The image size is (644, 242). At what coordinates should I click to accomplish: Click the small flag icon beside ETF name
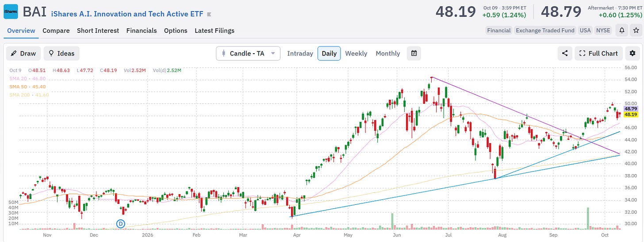pos(209,15)
